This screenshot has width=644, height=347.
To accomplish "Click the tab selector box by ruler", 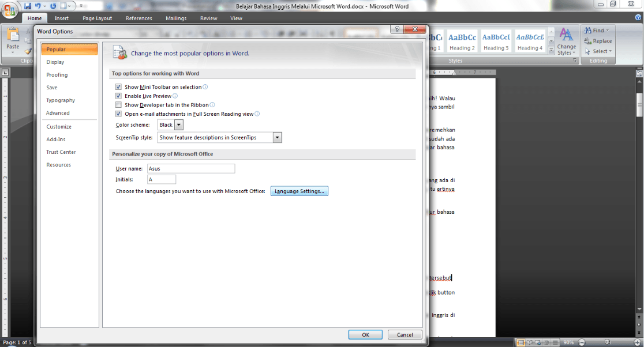I will pyautogui.click(x=5, y=73).
